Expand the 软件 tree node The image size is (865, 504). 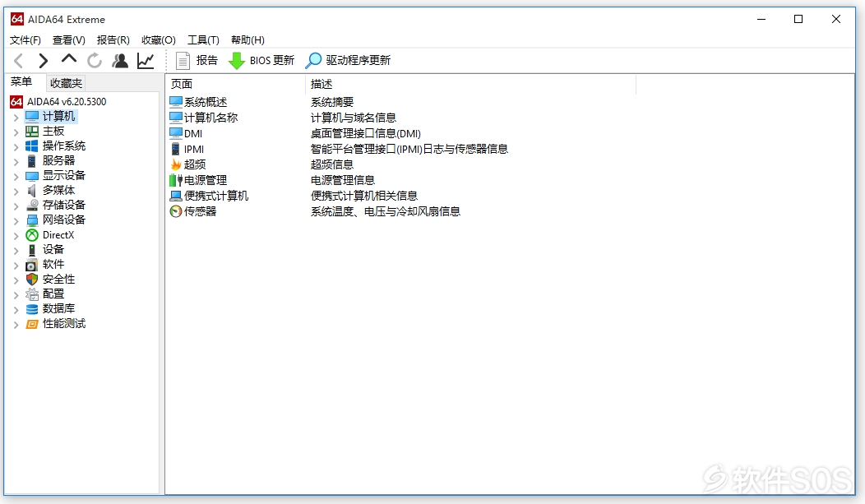click(x=16, y=266)
